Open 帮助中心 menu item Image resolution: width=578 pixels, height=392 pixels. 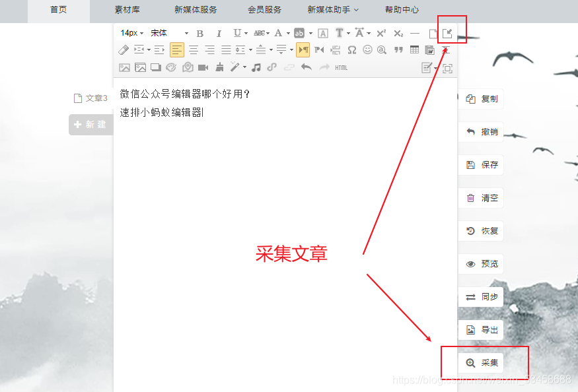[x=402, y=10]
